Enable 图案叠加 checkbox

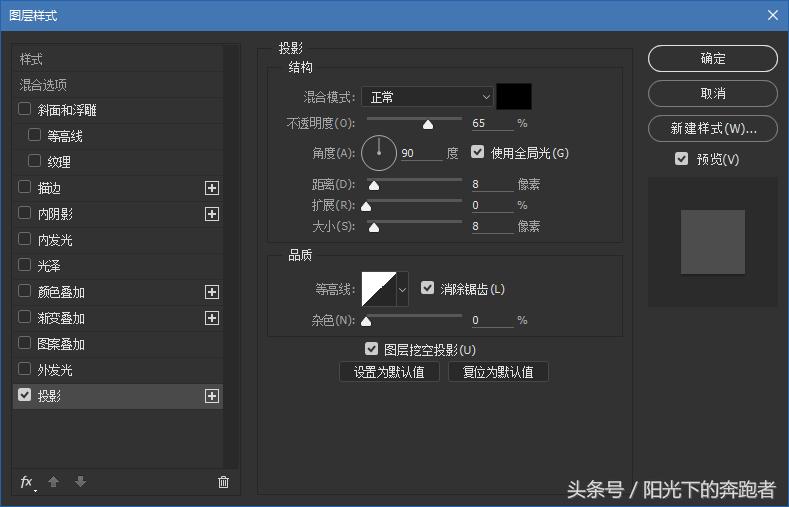point(24,343)
